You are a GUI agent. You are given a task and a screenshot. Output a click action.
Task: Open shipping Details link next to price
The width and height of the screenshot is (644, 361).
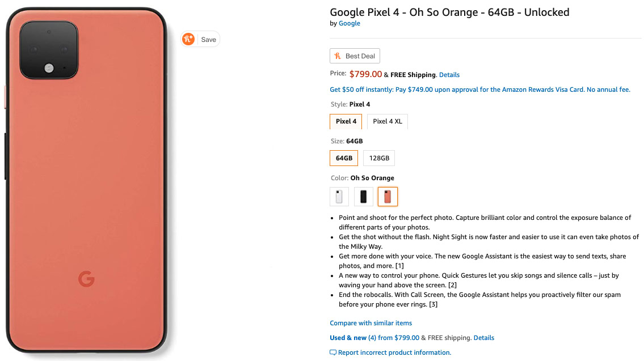click(x=449, y=75)
